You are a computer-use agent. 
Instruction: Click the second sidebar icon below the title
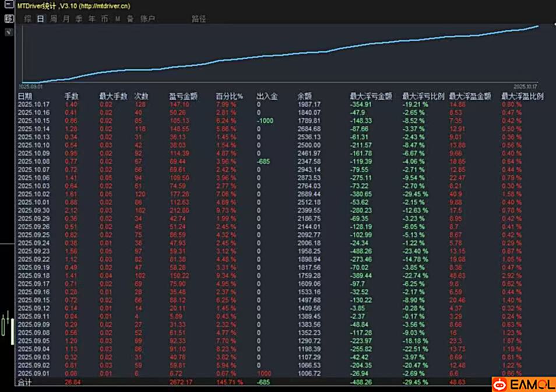pos(8,19)
